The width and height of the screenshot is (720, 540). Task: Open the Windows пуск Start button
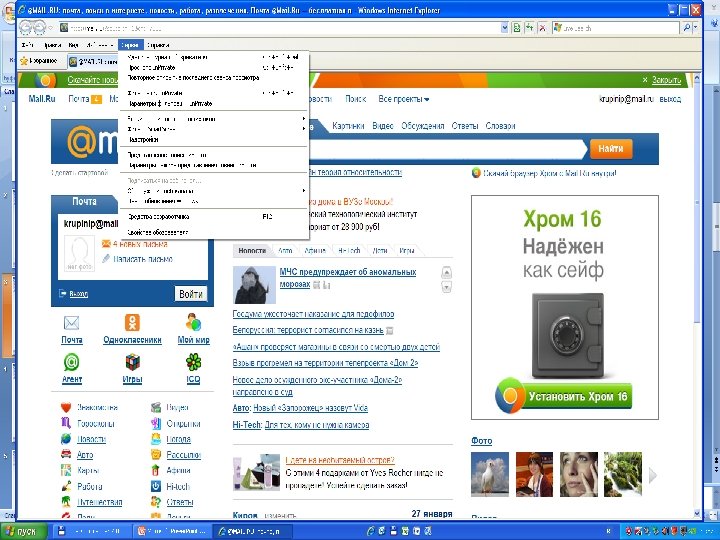[x=23, y=531]
